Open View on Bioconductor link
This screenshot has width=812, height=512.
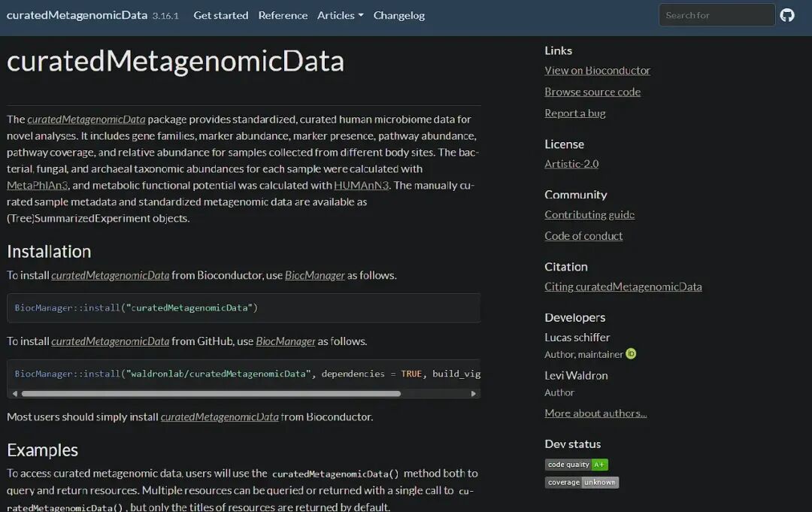pos(597,71)
